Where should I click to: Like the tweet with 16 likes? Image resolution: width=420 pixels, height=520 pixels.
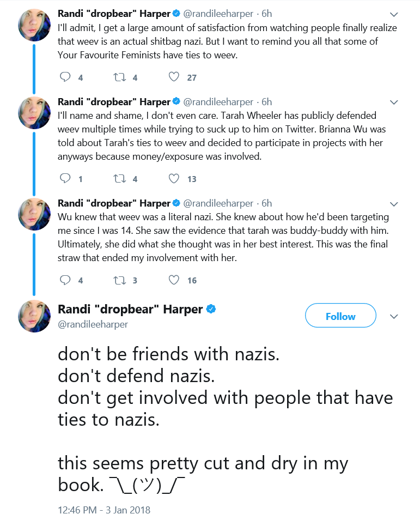point(174,280)
